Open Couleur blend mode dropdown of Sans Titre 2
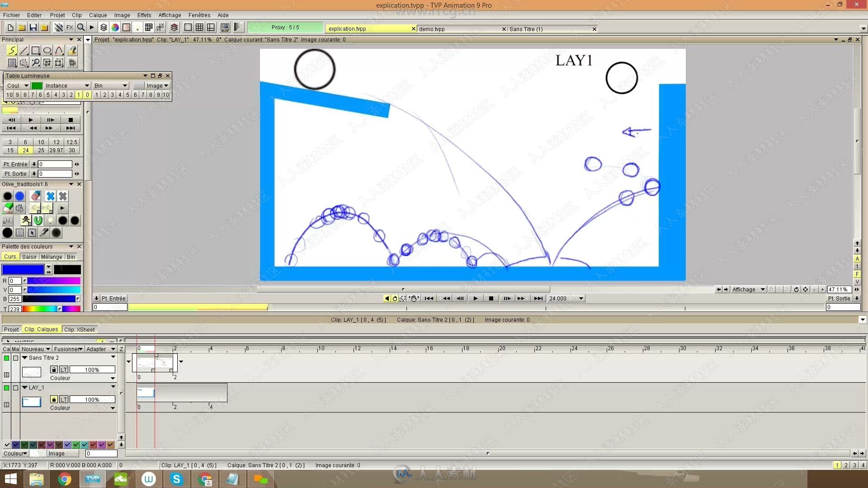 tap(82, 378)
